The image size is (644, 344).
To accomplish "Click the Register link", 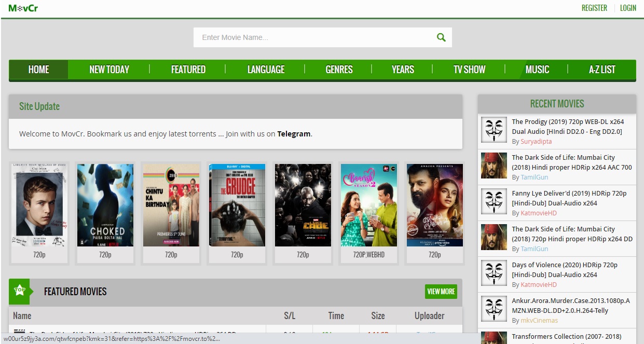I will [594, 8].
